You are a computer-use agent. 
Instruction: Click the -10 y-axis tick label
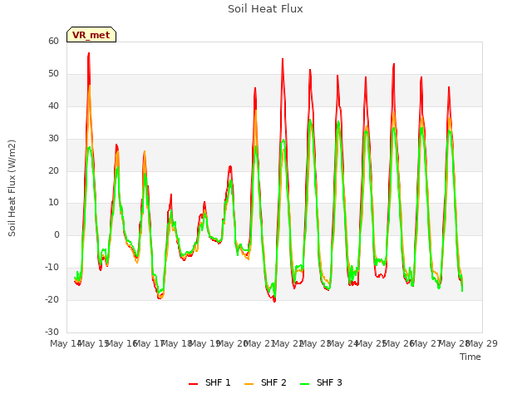[x=52, y=268]
